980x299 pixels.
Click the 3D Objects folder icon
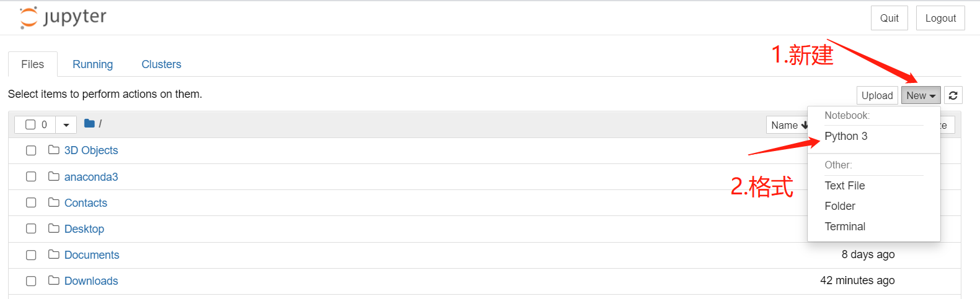pos(54,150)
